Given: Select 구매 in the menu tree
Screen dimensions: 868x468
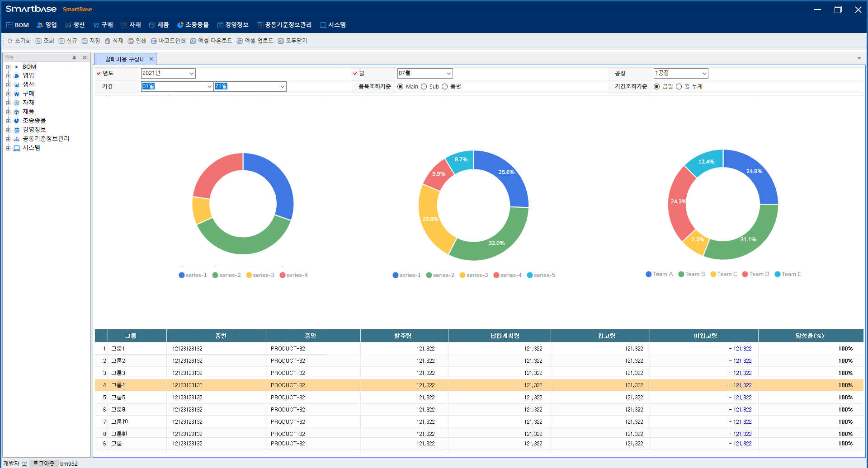Looking at the screenshot, I should (28, 94).
